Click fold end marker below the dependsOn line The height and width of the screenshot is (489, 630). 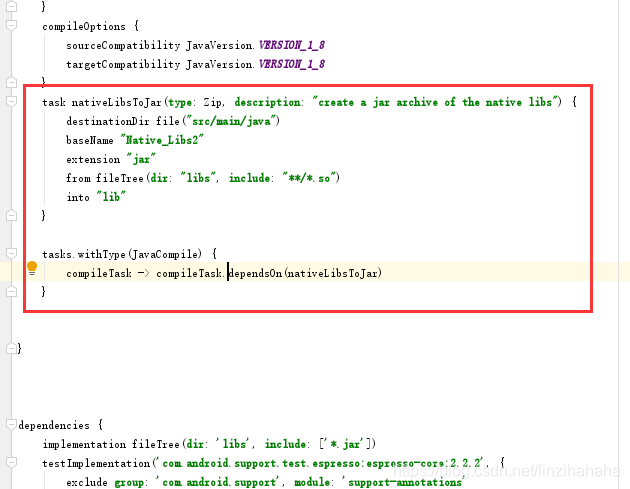(12, 291)
